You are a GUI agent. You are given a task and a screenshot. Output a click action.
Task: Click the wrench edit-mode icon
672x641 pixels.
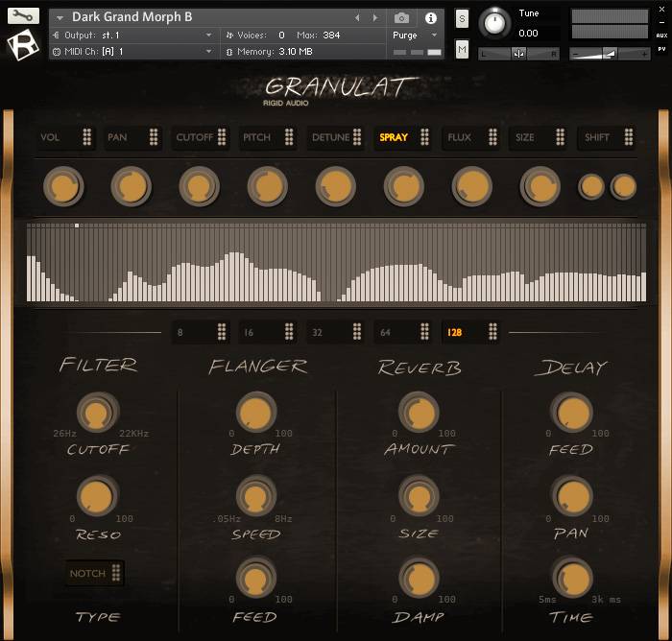tap(24, 15)
